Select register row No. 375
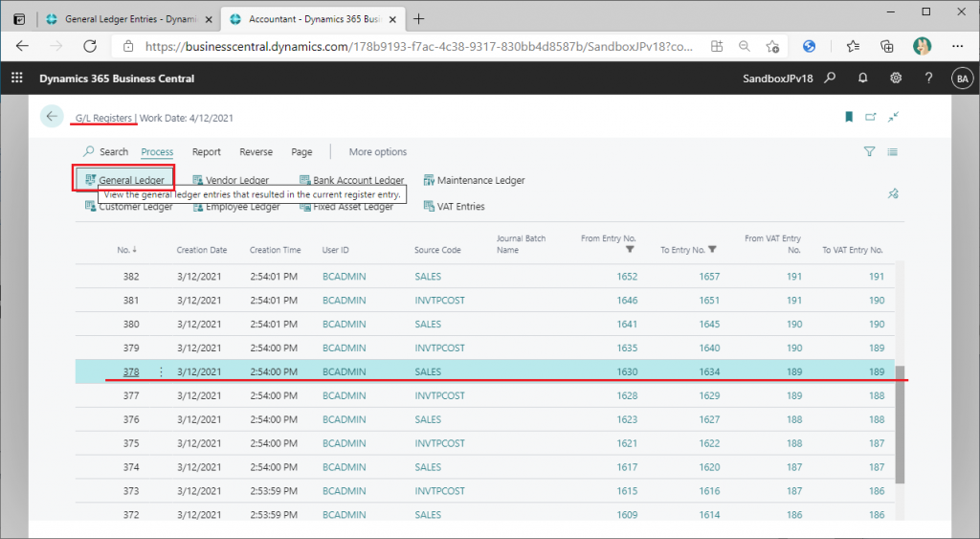980x539 pixels. click(485, 443)
